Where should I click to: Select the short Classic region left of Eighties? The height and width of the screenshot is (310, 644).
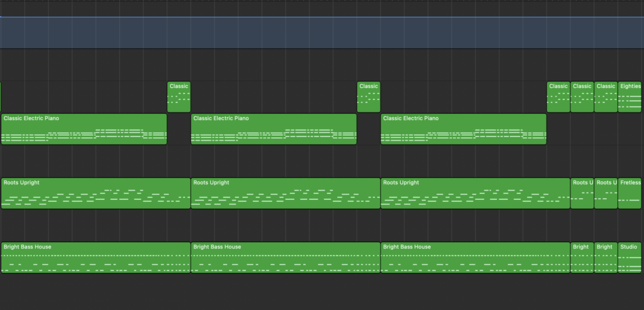coord(606,97)
